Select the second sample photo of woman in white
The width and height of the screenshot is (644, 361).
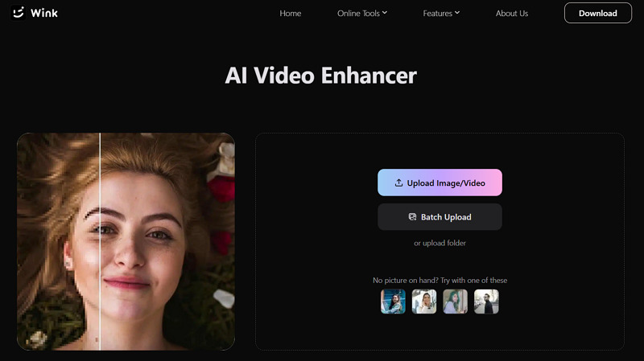[424, 302]
